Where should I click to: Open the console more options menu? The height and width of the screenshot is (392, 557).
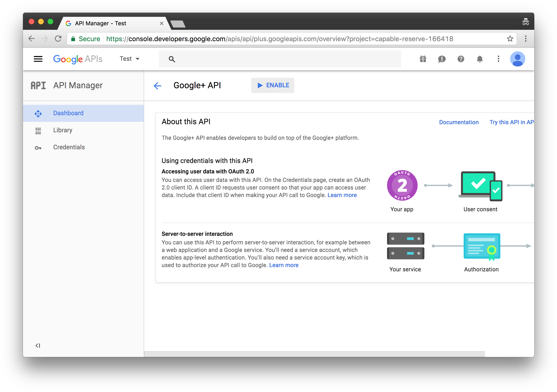(x=498, y=59)
